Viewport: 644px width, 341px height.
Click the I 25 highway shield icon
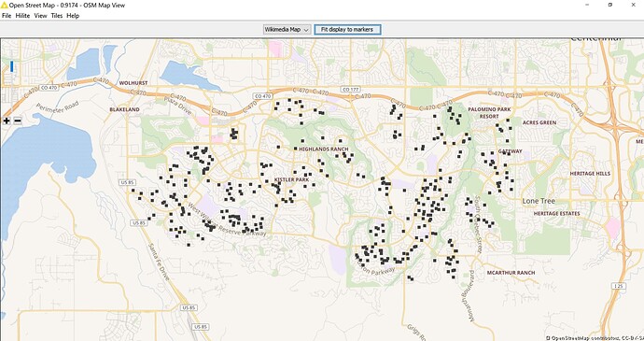pos(618,286)
